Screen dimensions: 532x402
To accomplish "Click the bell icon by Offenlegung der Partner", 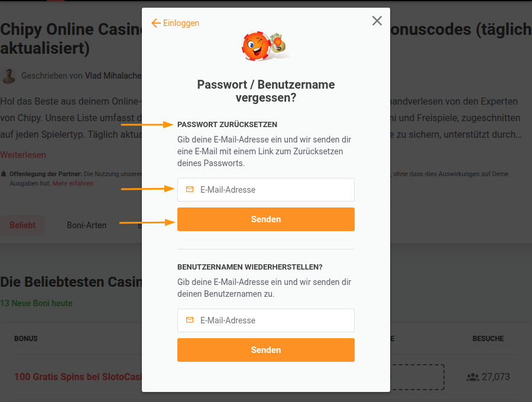I will point(4,174).
